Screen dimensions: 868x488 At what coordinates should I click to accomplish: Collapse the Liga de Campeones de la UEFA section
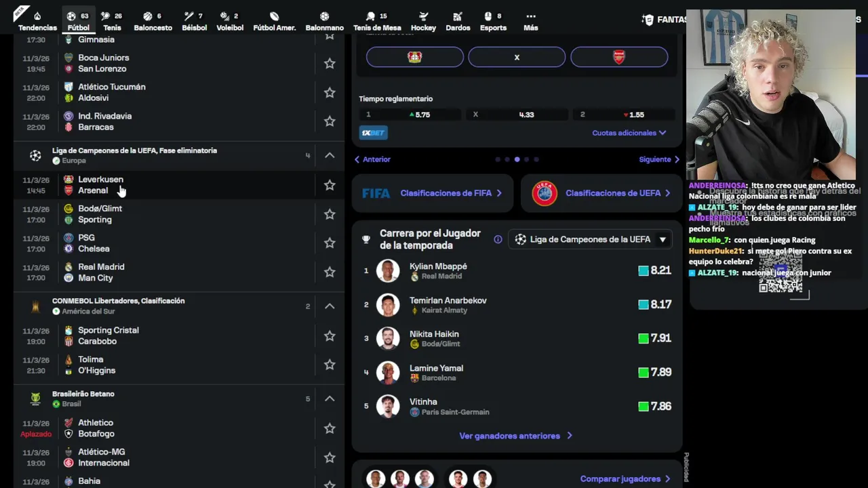[330, 156]
